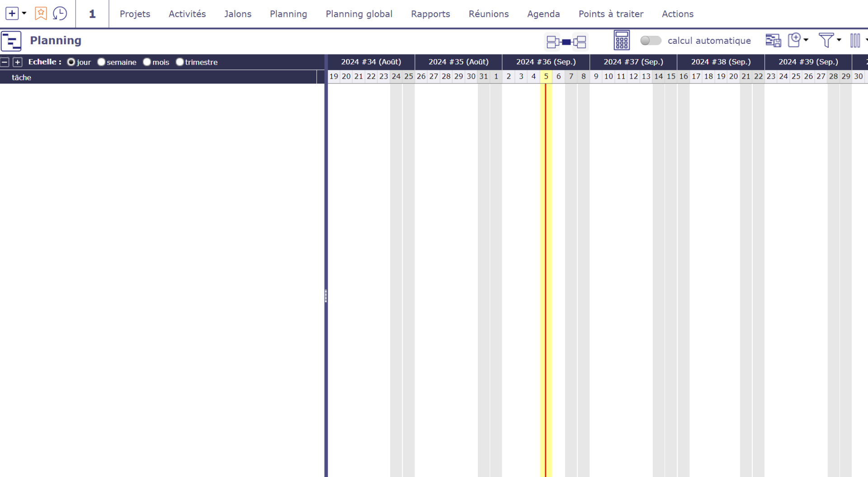Collapse all tasks with the minus box
This screenshot has height=477, width=868.
5,62
